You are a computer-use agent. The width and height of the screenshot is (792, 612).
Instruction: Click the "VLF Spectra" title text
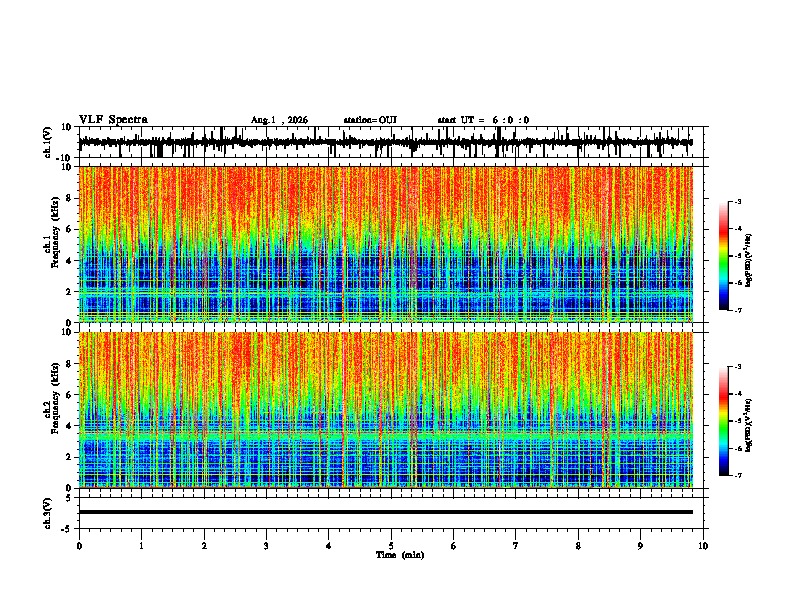113,120
